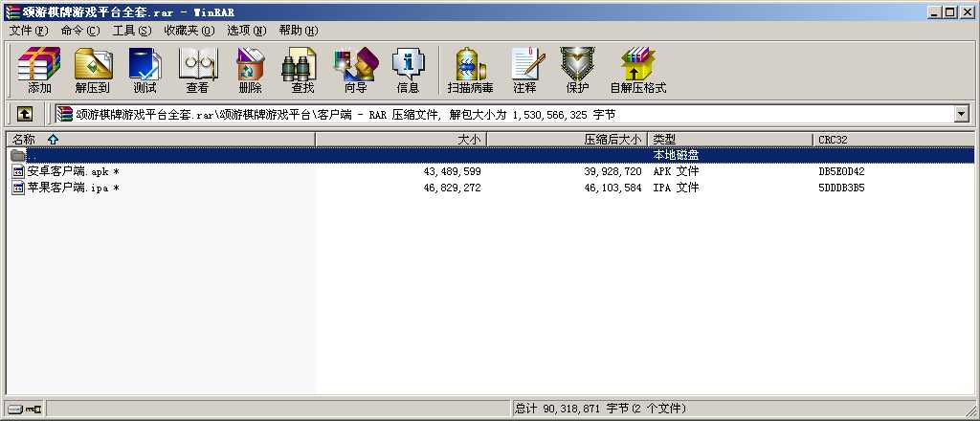This screenshot has height=421, width=980.
Task: Sort by the 大小 column header
Action: (x=401, y=140)
